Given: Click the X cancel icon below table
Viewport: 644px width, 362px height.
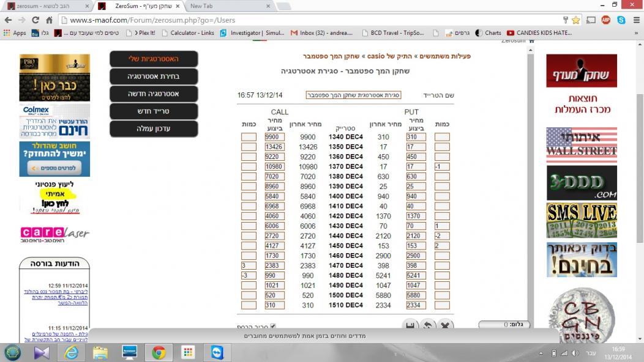Looking at the screenshot, I should click(446, 326).
